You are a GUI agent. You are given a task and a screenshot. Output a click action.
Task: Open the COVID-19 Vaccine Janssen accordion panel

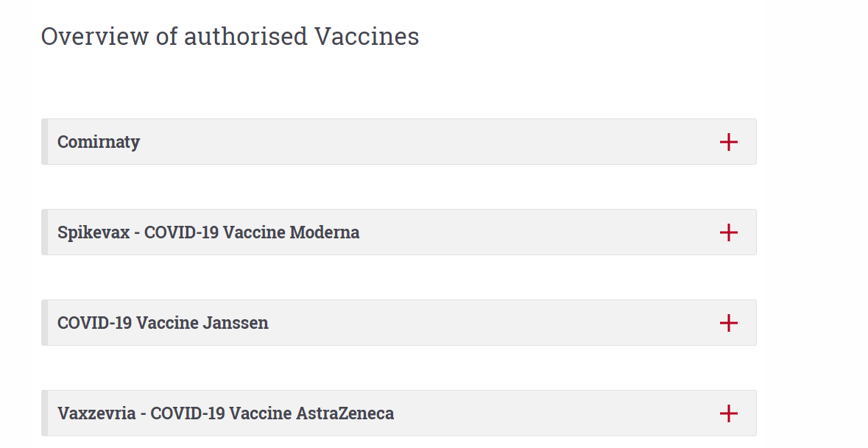[398, 323]
